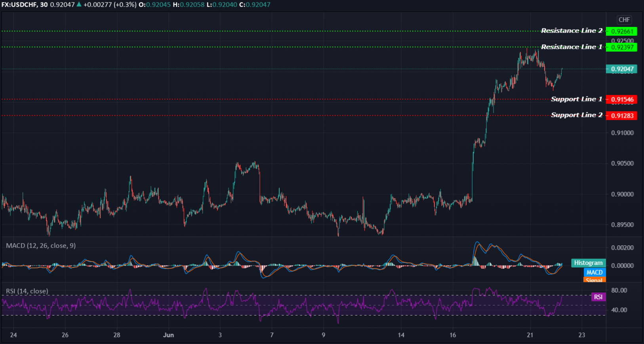
Task: Click the 0.91000 price axis label
Action: [x=622, y=133]
